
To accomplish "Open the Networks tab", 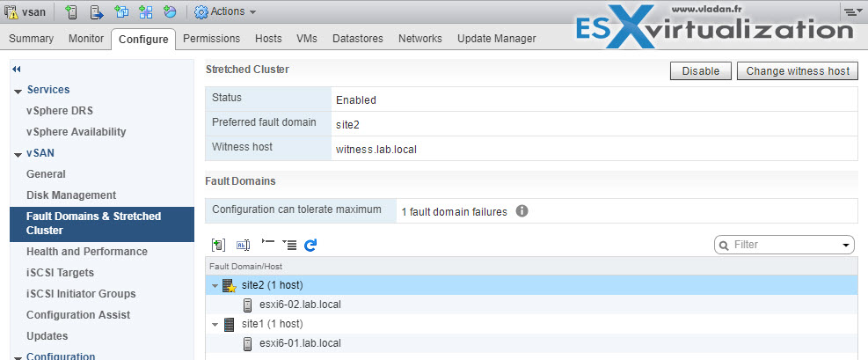I will point(420,39).
